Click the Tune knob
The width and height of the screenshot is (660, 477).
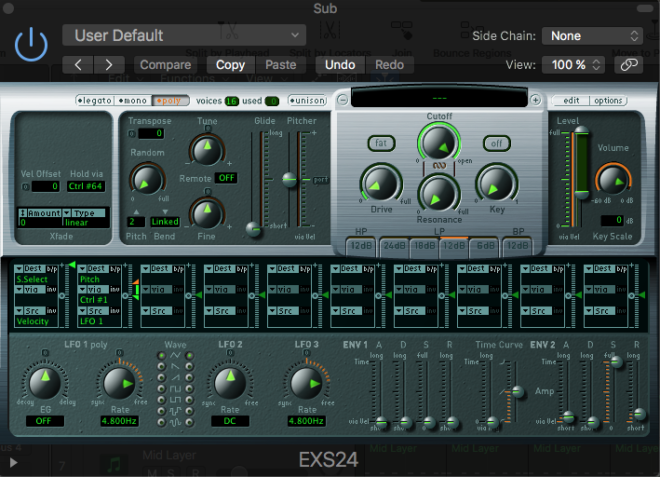[x=207, y=149]
